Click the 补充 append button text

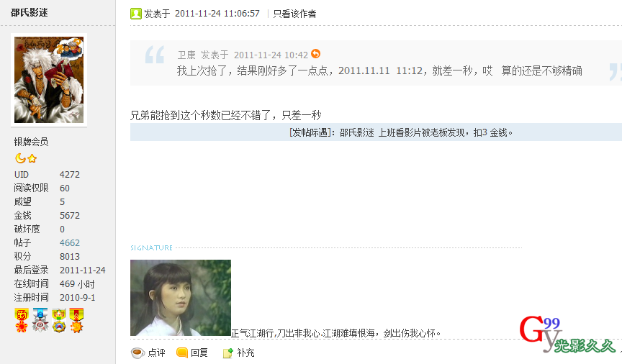245,352
